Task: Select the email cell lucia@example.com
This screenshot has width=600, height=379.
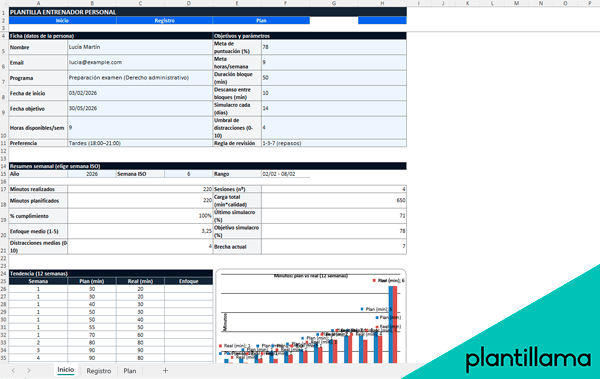Action: tap(140, 62)
